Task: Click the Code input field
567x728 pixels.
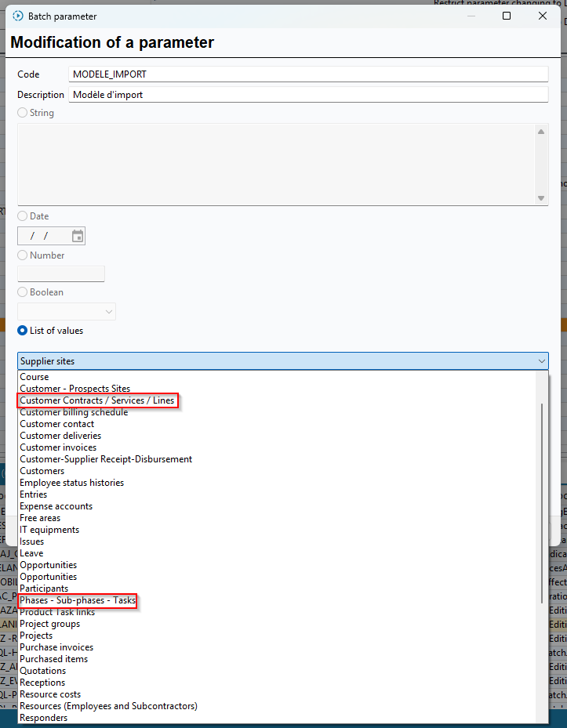Action: 307,74
